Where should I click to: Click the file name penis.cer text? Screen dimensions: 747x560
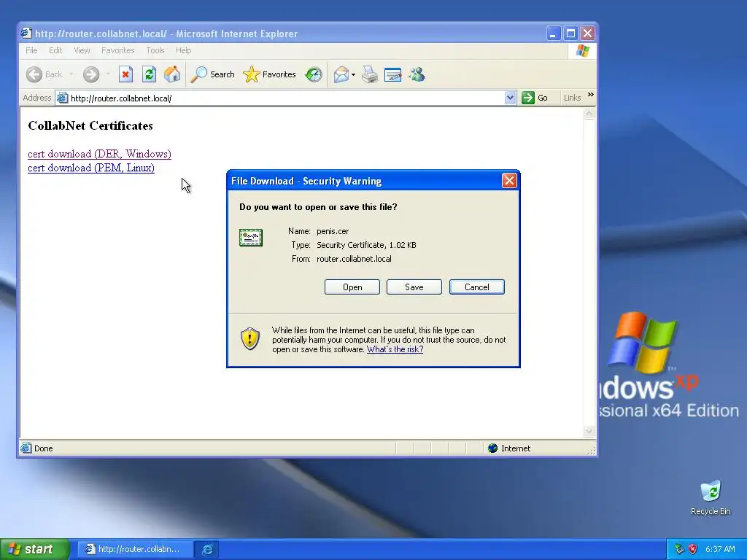pos(333,231)
